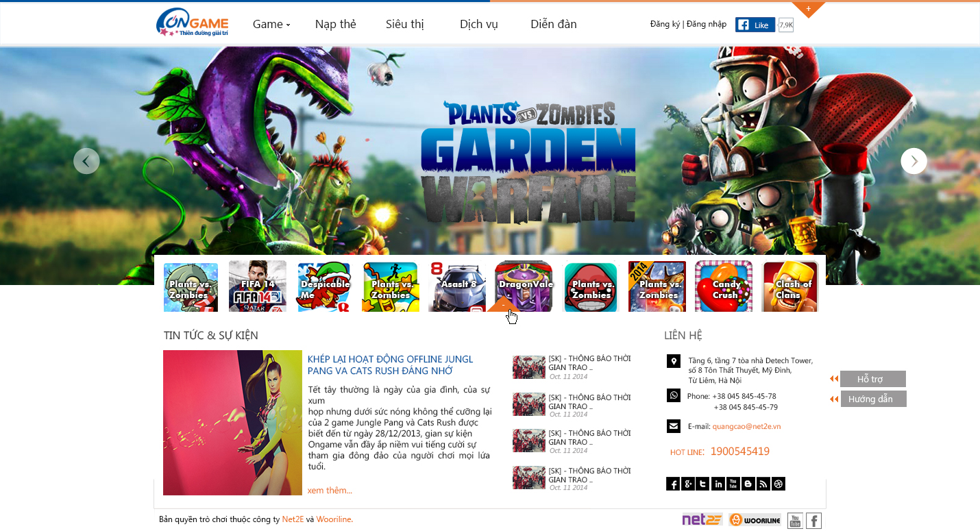This screenshot has height=531, width=980.
Task: Open the gray Facebook footer icon
Action: pos(813,521)
